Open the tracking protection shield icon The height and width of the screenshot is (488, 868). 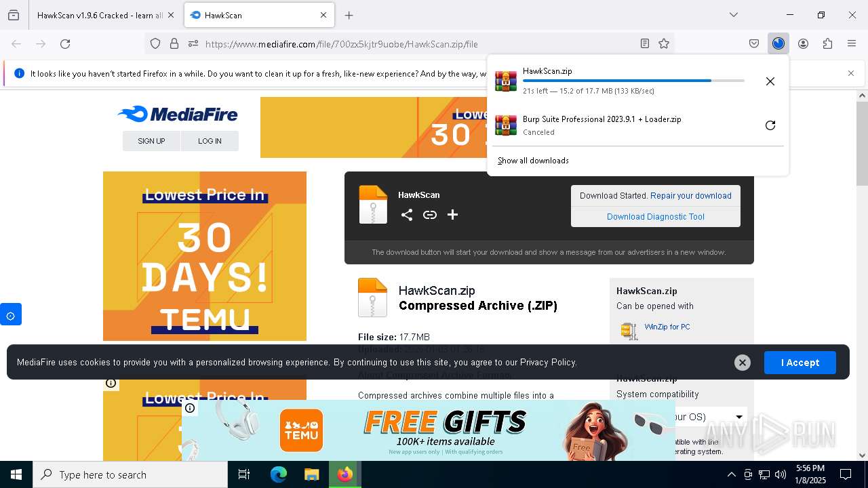coord(155,43)
